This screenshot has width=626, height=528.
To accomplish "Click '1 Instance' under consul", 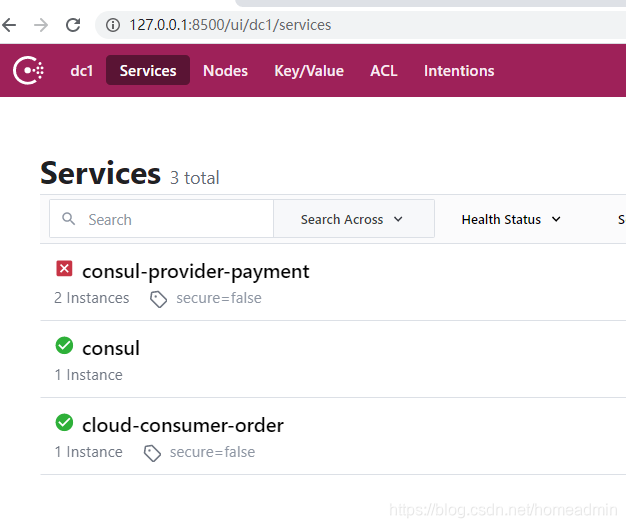I will [89, 375].
